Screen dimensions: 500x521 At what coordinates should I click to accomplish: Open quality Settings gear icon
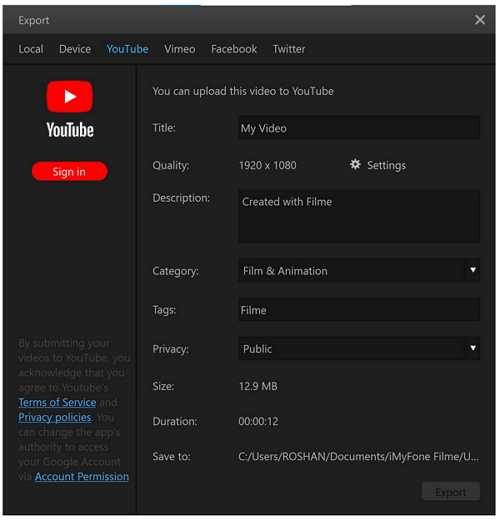point(355,164)
